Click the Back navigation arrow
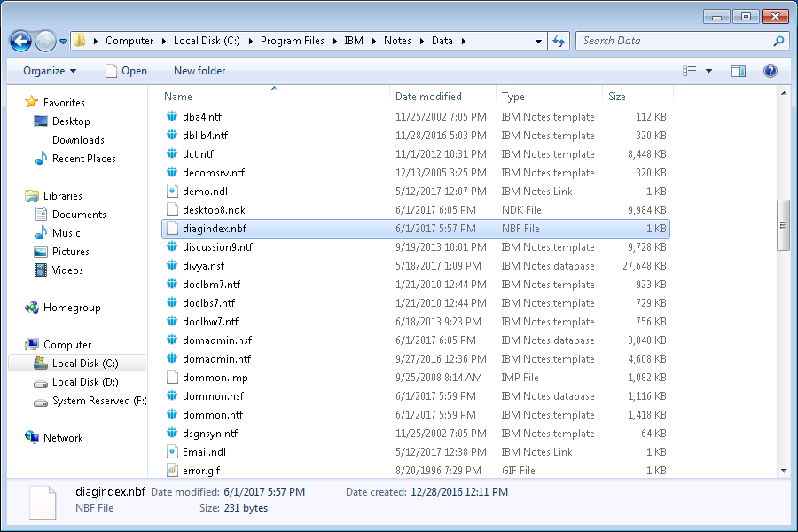This screenshot has height=532, width=798. (x=21, y=41)
